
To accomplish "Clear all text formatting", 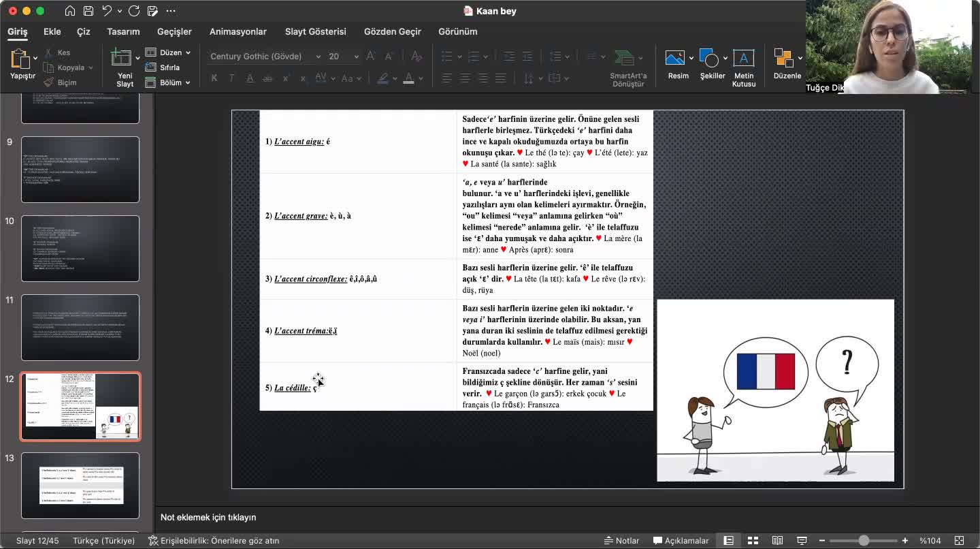I will coord(416,57).
